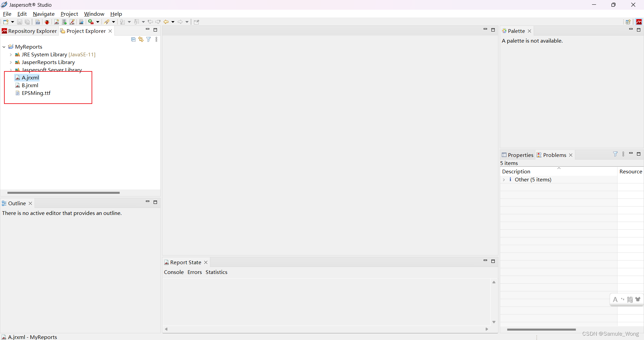The image size is (644, 340).
Task: Expand the JasperReports Library node
Action: tap(11, 62)
